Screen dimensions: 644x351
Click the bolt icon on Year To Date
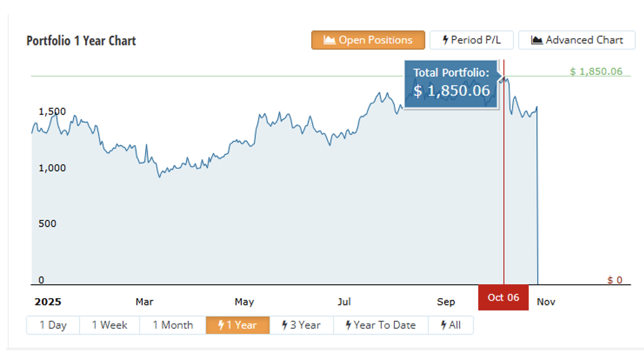349,325
